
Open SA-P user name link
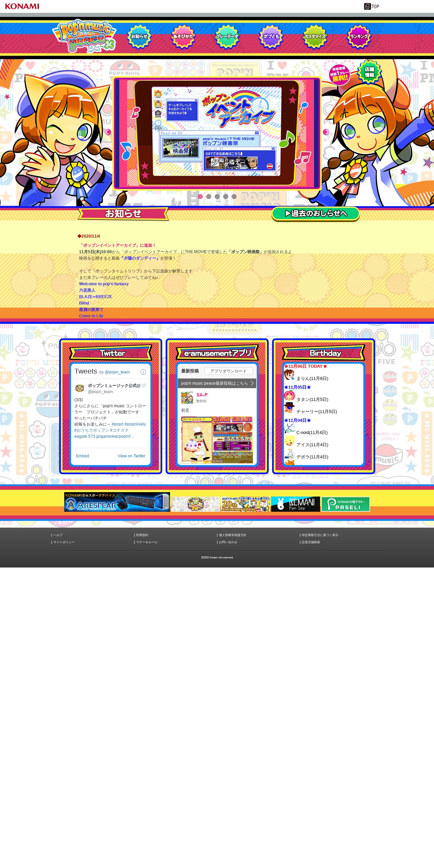coord(202,395)
